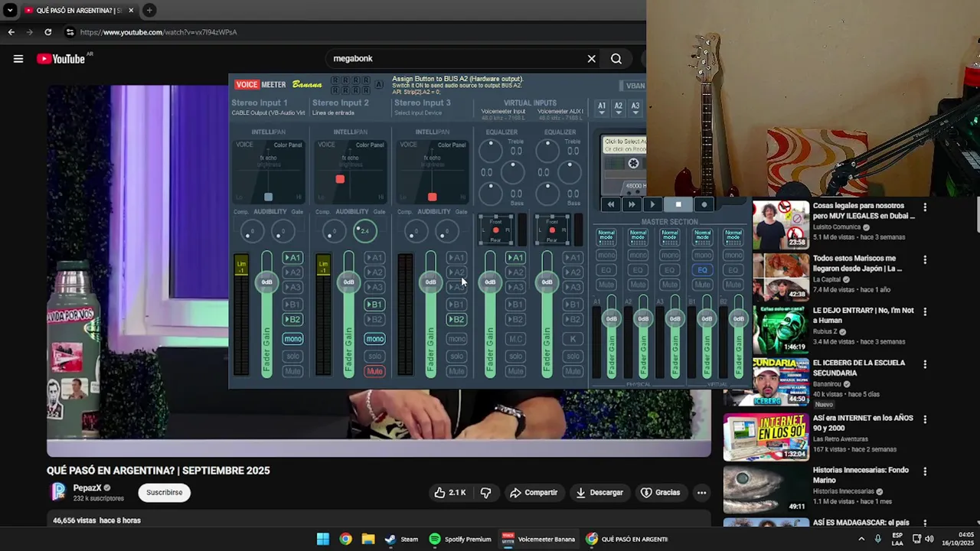The height and width of the screenshot is (551, 980).
Task: Rewind the Voicemeeter cassette recorder
Action: point(610,204)
